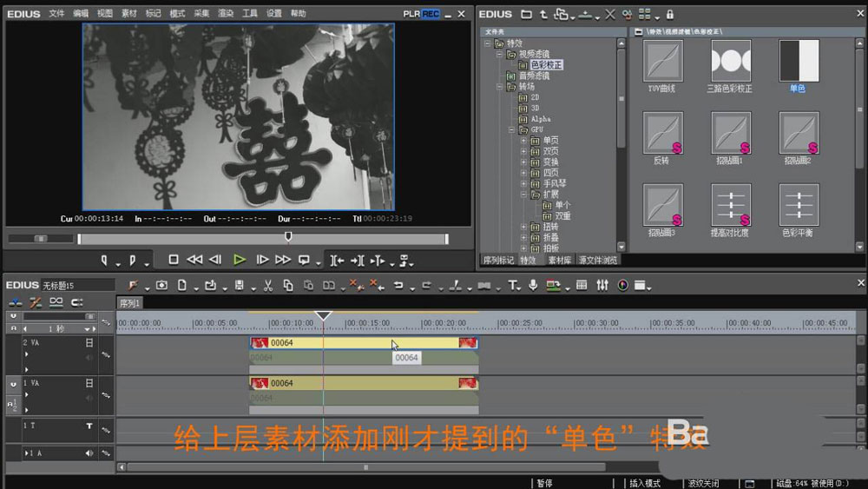868x489 pixels.
Task: Open the timeline scale dropdown showing 1 秒
Action: [87, 329]
